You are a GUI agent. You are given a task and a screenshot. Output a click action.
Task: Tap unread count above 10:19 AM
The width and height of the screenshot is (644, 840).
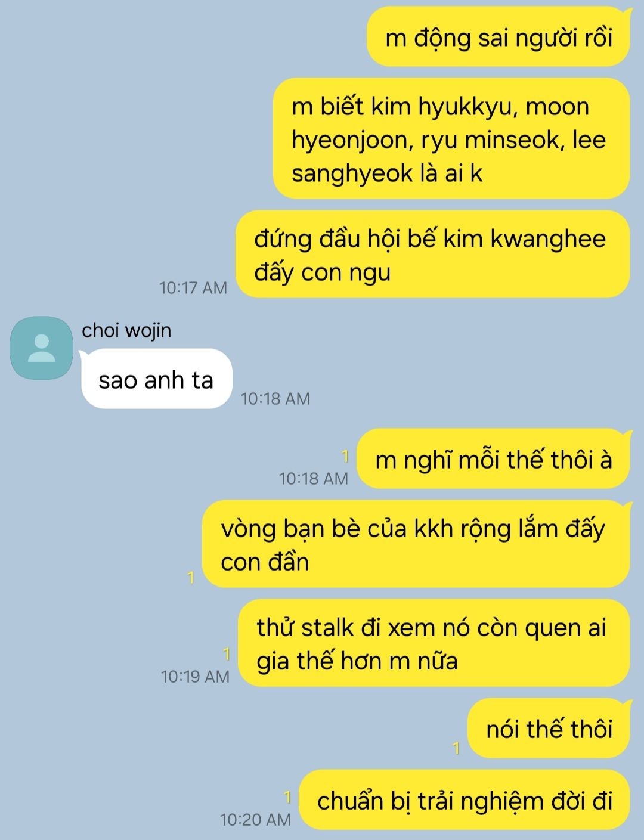tap(226, 655)
